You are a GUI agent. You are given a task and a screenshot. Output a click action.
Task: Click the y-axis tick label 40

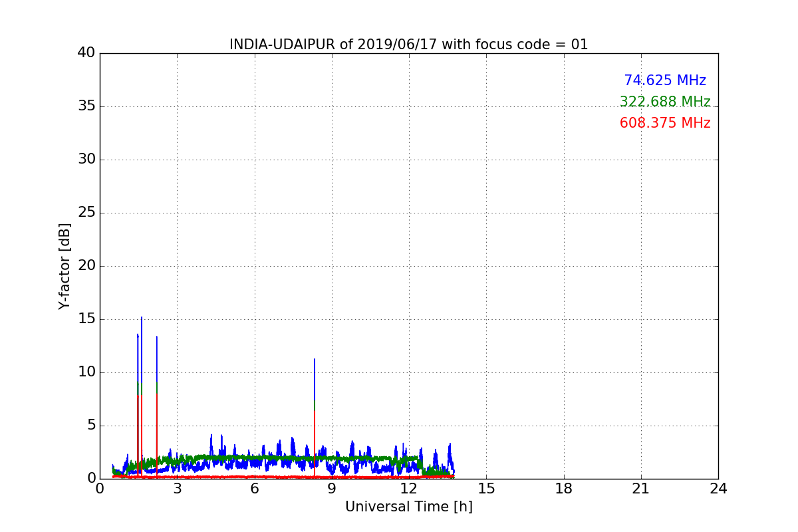[86, 53]
